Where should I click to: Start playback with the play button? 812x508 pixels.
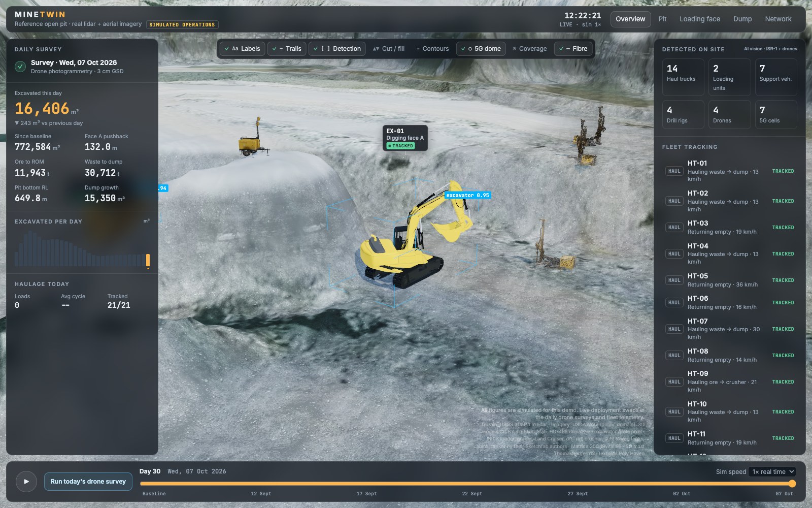[x=26, y=481]
